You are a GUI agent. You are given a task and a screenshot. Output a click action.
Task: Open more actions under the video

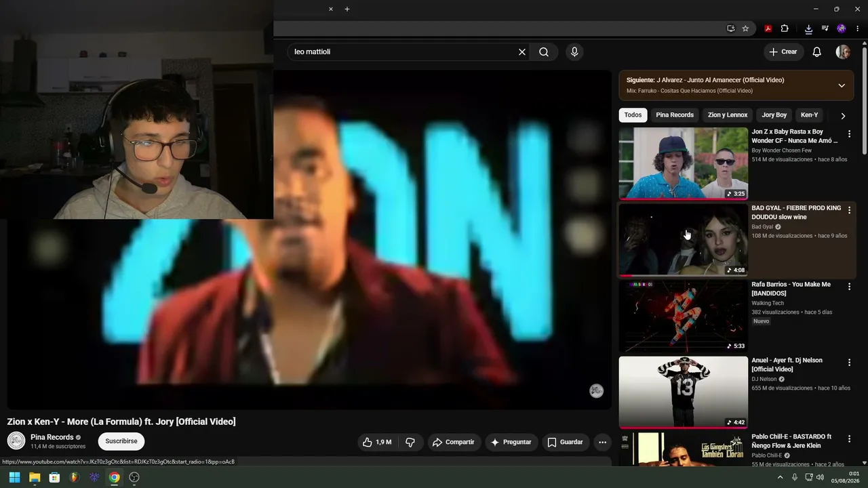coord(602,442)
